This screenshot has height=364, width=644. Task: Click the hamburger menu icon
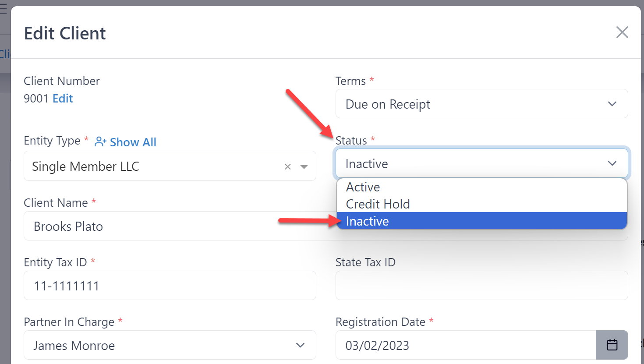click(x=4, y=9)
